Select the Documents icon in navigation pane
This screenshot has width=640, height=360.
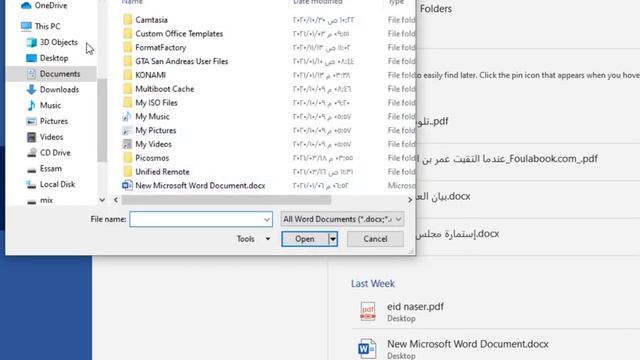click(31, 74)
